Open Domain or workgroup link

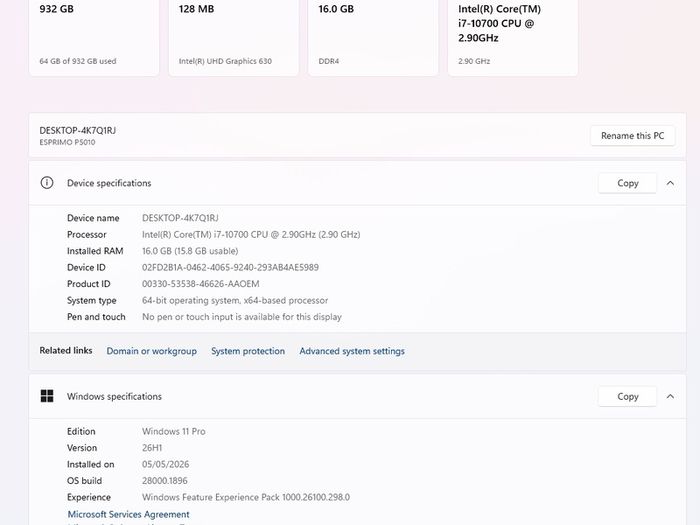(151, 351)
